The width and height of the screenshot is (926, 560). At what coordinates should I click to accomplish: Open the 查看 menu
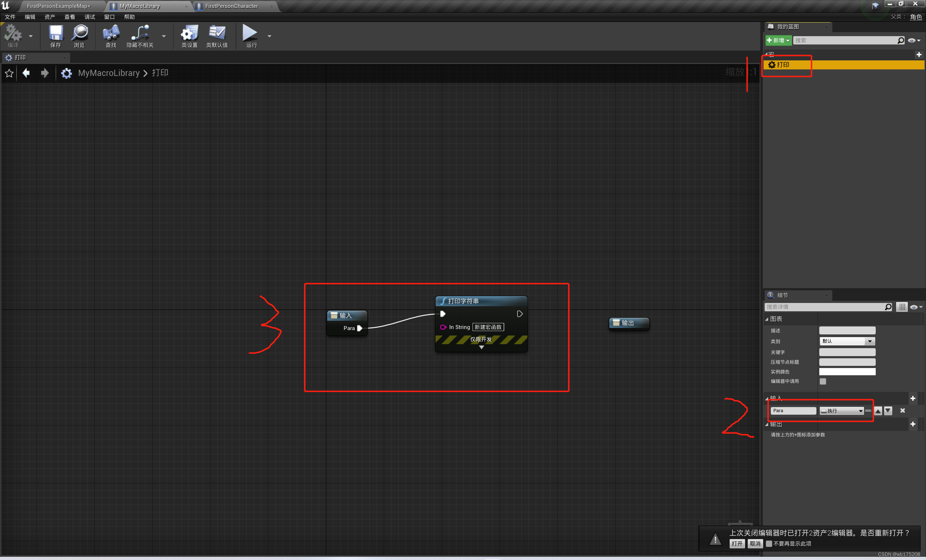pos(69,17)
